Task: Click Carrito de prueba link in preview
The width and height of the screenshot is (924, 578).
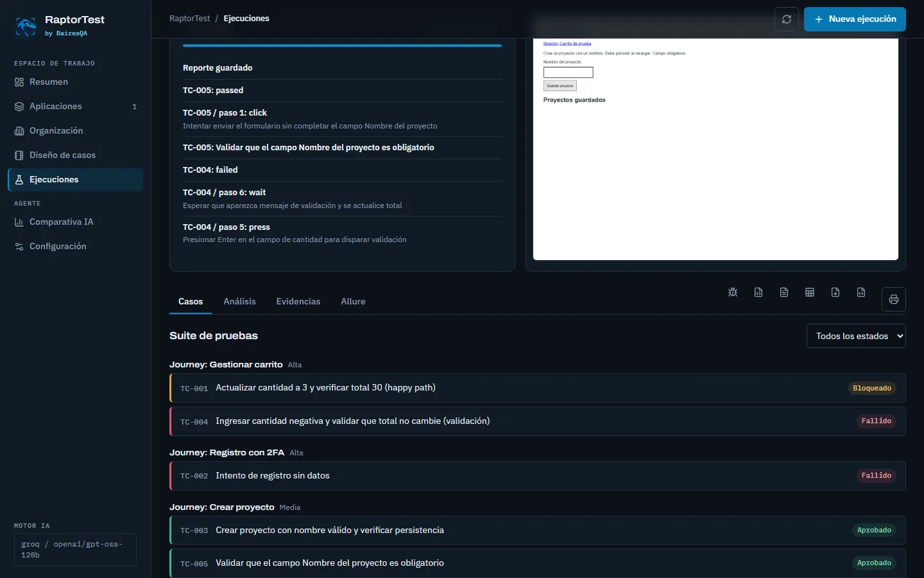Action: (x=576, y=44)
